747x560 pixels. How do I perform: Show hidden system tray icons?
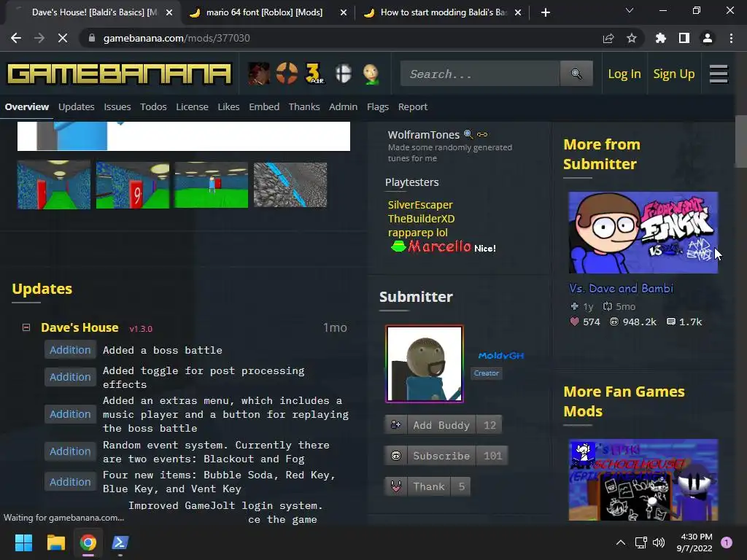point(621,542)
